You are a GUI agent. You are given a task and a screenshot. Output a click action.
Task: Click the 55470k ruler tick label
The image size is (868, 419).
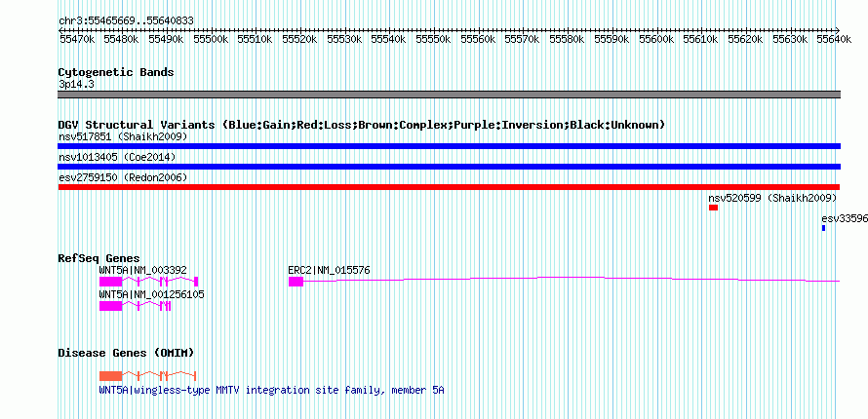coord(77,39)
